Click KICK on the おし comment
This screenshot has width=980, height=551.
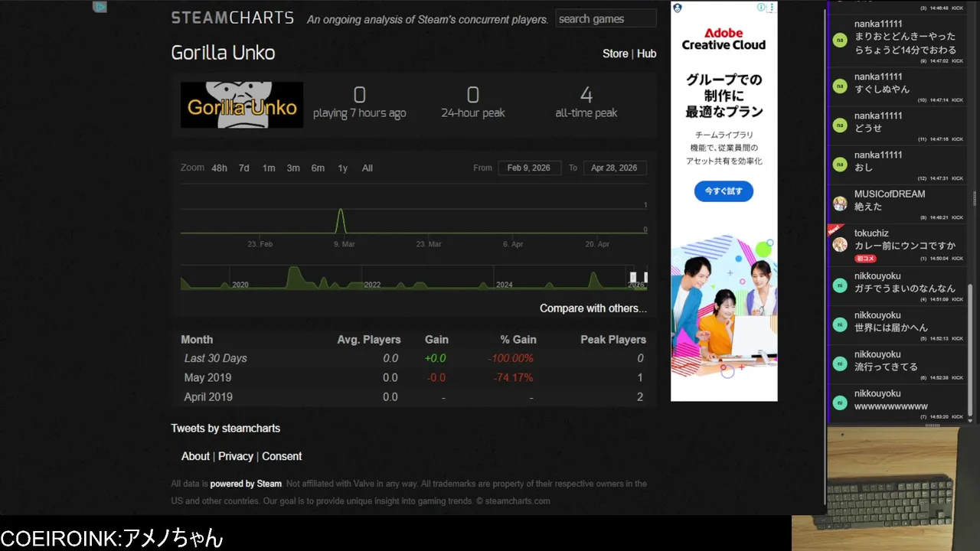click(958, 178)
